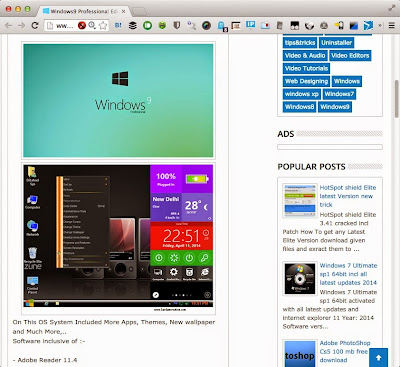400x367 pixels.
Task: Open the Windows7 tag
Action: coord(339,94)
